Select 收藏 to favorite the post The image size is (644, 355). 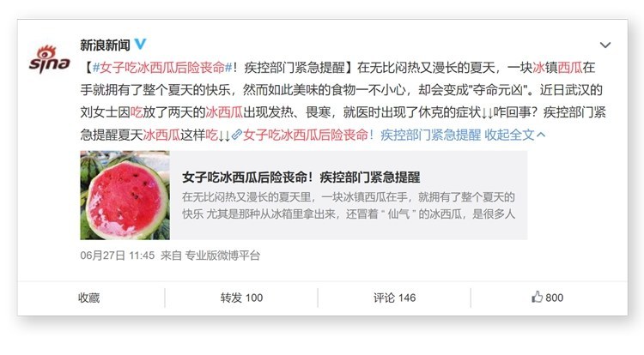click(88, 298)
